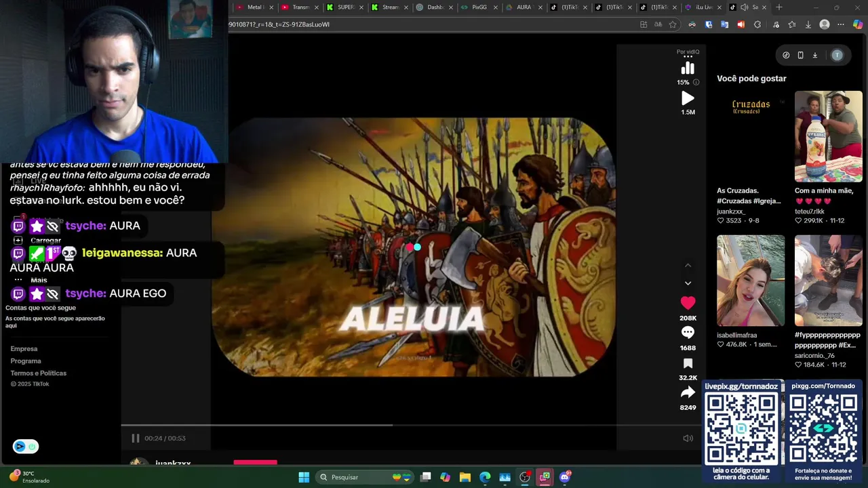The width and height of the screenshot is (868, 488).
Task: Click the 1.5M views play icon
Action: [x=688, y=98]
